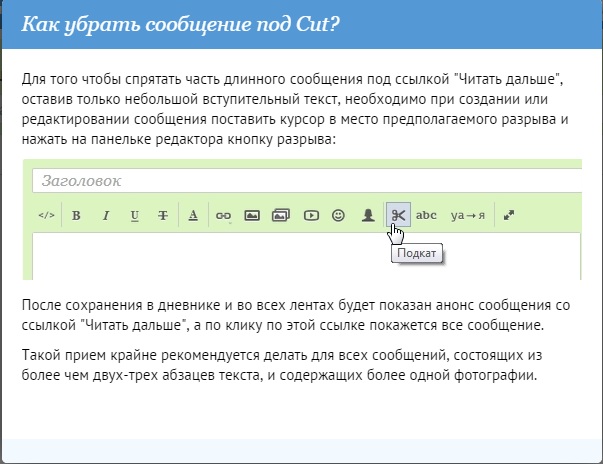Insert a user mention
603x464 pixels.
tap(368, 215)
